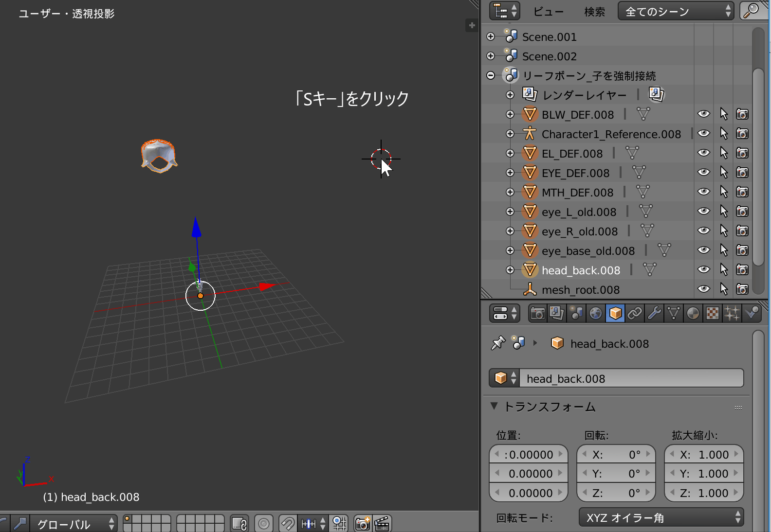
Task: Open the XYZ オイラー角 rotation mode dropdown
Action: 661,518
